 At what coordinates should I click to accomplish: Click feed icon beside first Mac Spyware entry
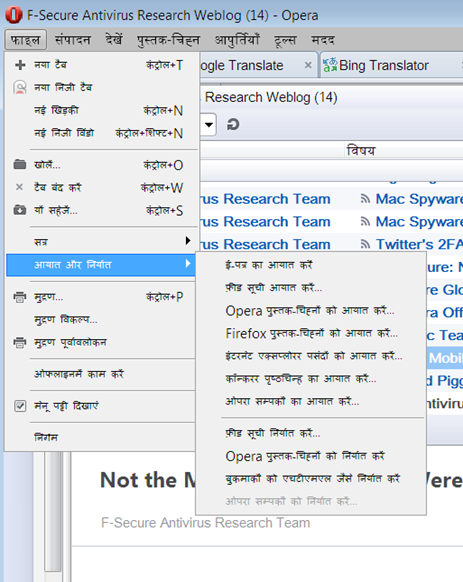[365, 199]
